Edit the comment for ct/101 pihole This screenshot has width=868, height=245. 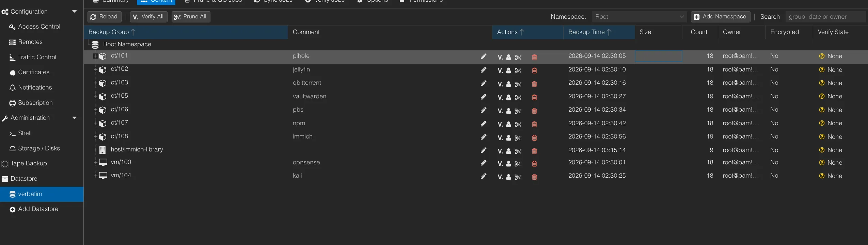click(x=483, y=56)
